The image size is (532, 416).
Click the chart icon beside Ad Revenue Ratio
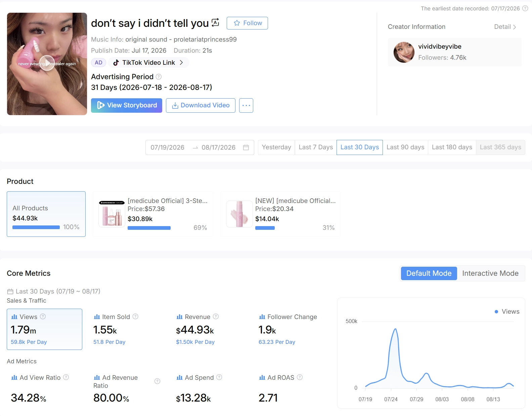click(x=97, y=377)
